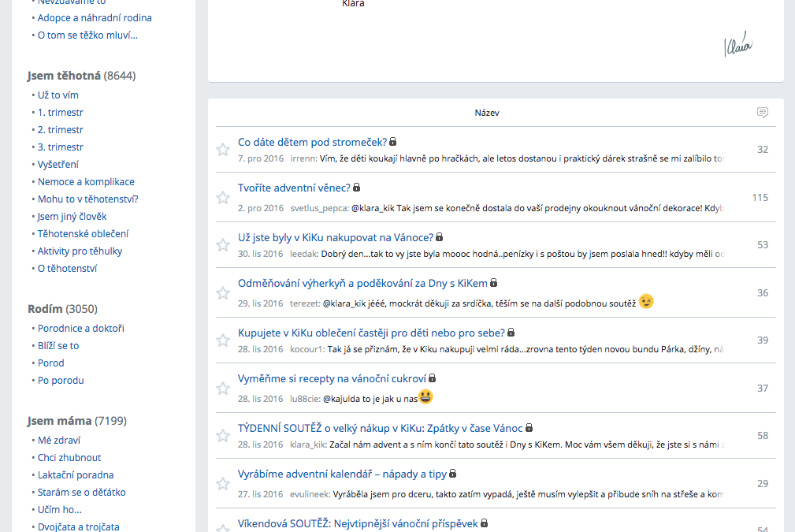Click lock icon after 'nápady a tipy' title
This screenshot has width=795, height=532.
pyautogui.click(x=453, y=473)
